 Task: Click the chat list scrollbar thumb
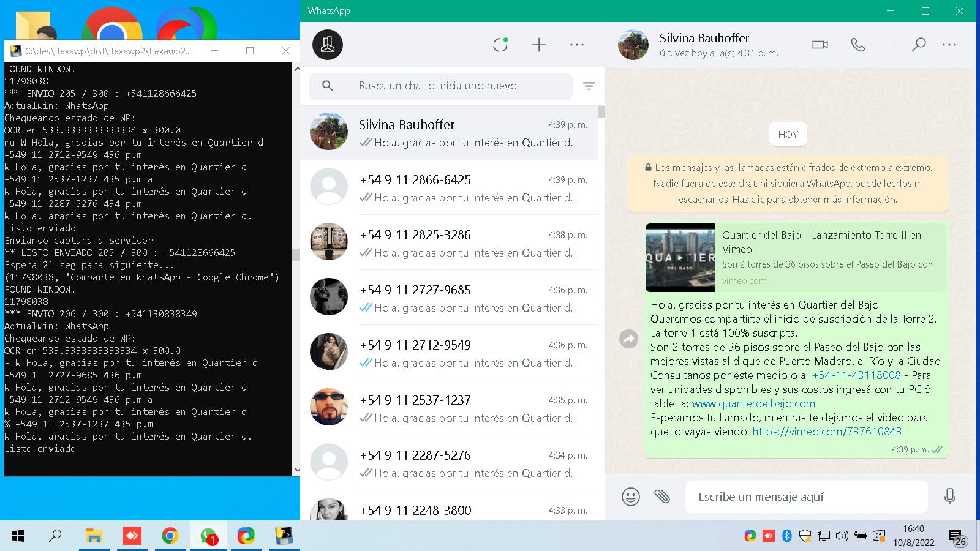pos(601,111)
